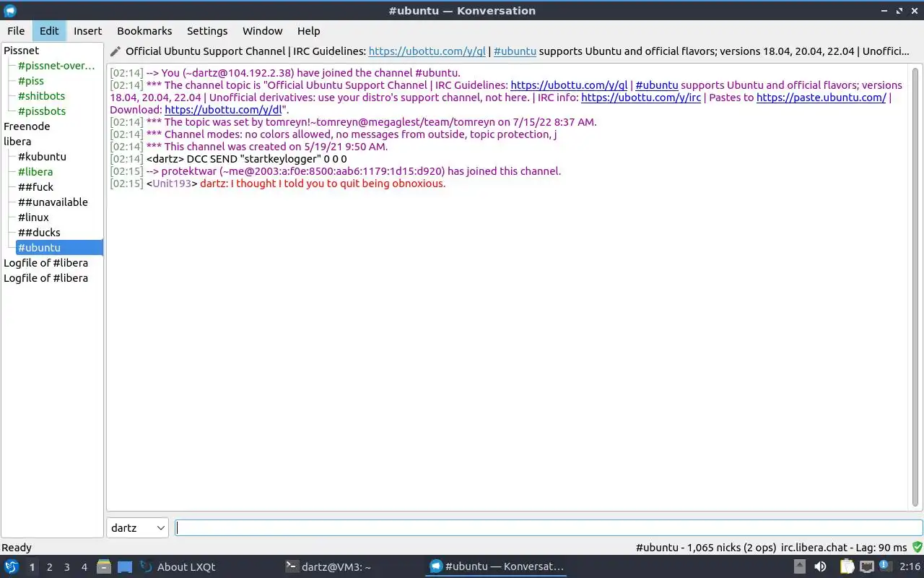Click the 2:16 taskbar clock
This screenshot has width=924, height=578.
point(910,567)
